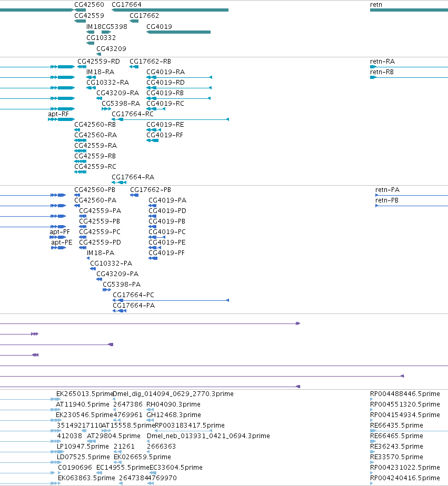Screen dimensions: 448x486
Task: Select the CG17664 gene label
Action: point(126,5)
